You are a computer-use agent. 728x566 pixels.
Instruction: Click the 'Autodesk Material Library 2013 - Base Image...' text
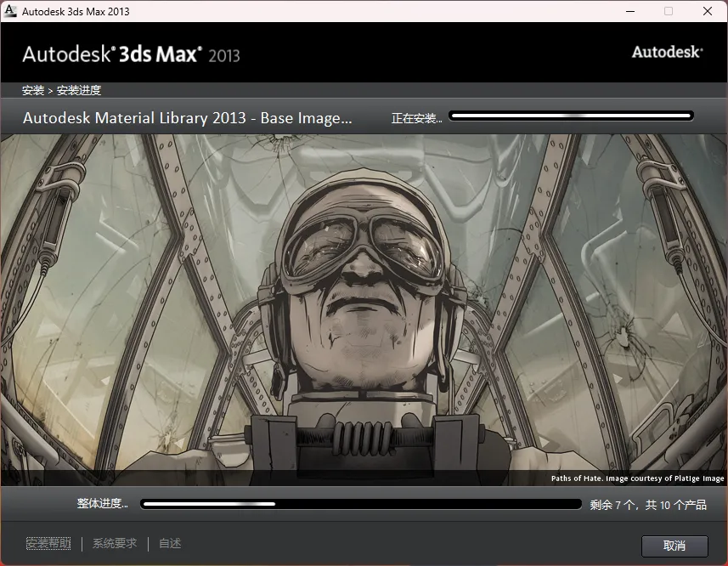[188, 118]
